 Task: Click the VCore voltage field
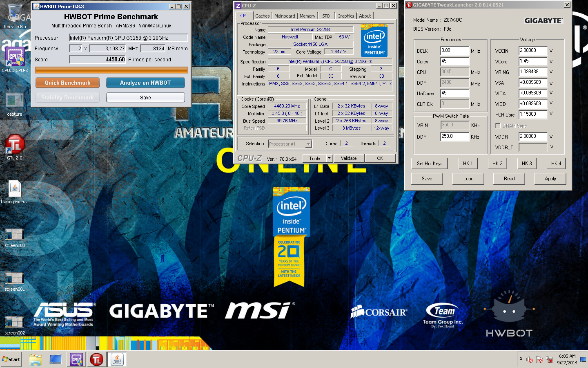click(x=533, y=61)
